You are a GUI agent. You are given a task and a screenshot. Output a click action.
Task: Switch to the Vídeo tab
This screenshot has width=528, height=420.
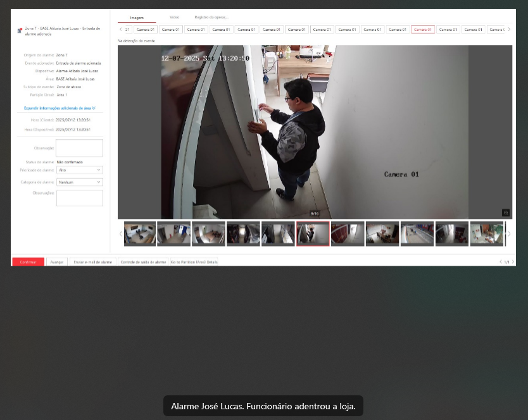(x=174, y=17)
